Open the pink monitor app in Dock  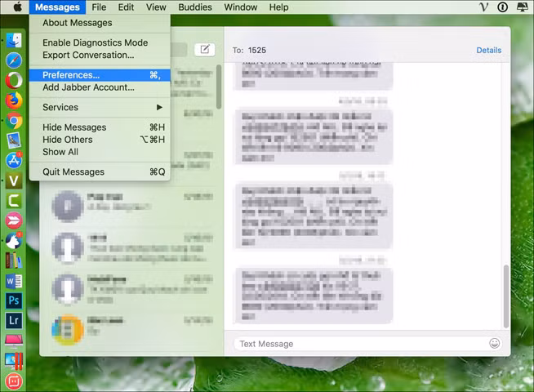click(x=14, y=341)
